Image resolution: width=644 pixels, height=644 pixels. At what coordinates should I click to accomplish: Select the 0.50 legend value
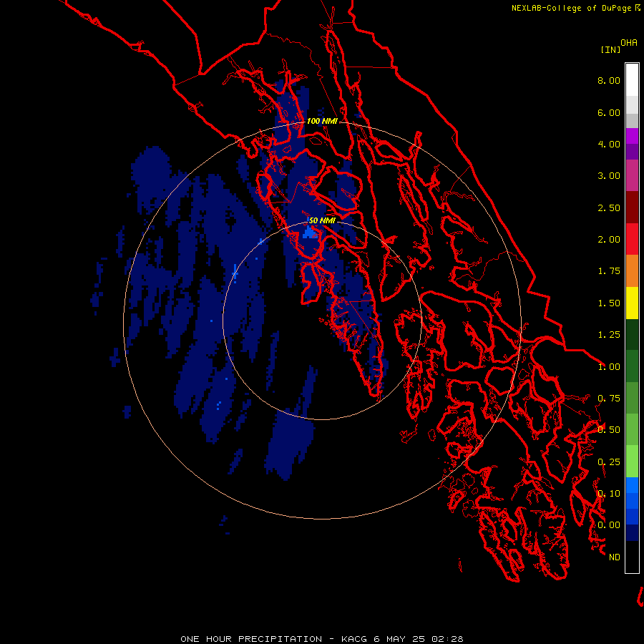tap(609, 430)
